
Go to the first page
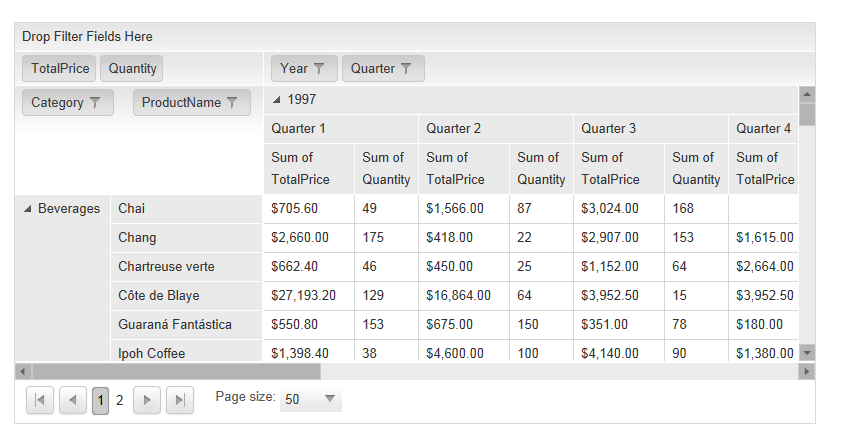40,401
